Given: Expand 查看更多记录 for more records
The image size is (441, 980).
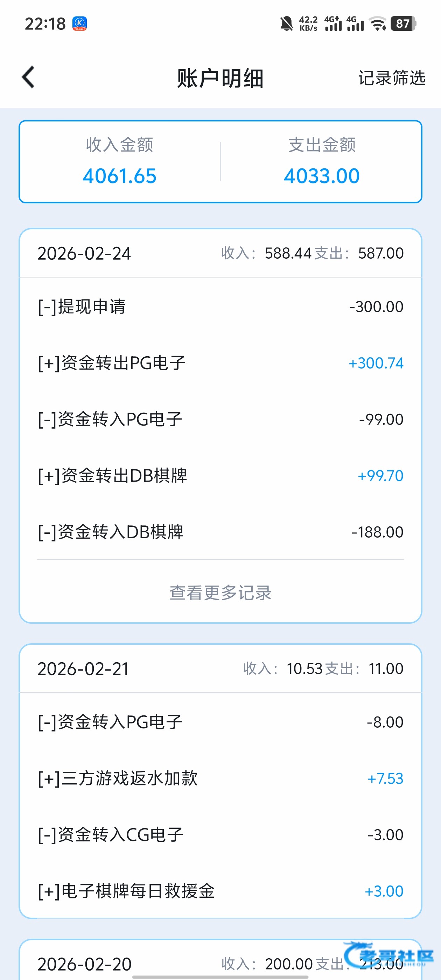Looking at the screenshot, I should (x=220, y=592).
